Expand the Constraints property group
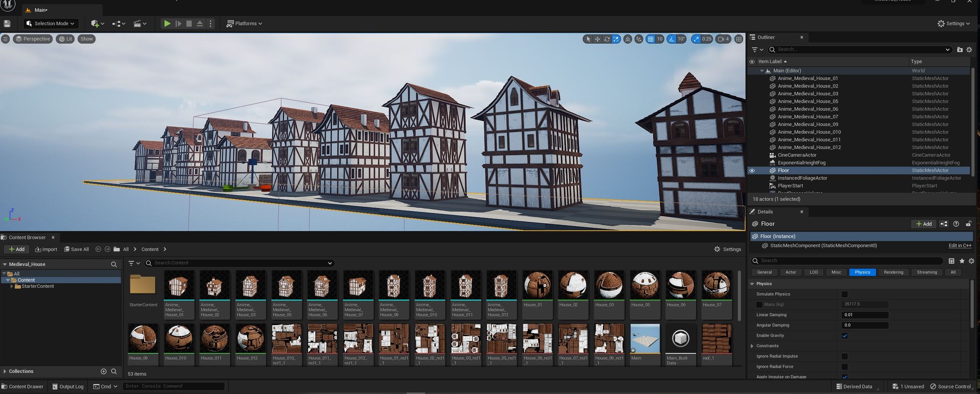This screenshot has width=980, height=394. [x=752, y=346]
